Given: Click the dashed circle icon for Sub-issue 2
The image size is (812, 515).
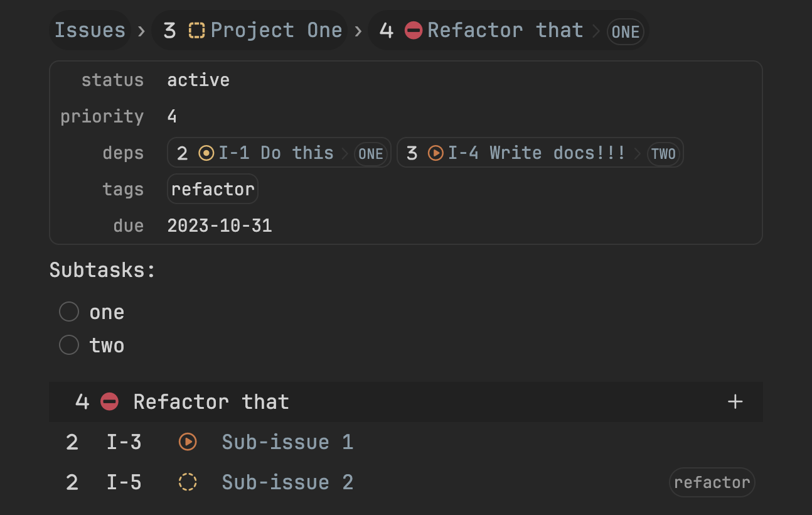Looking at the screenshot, I should 188,482.
